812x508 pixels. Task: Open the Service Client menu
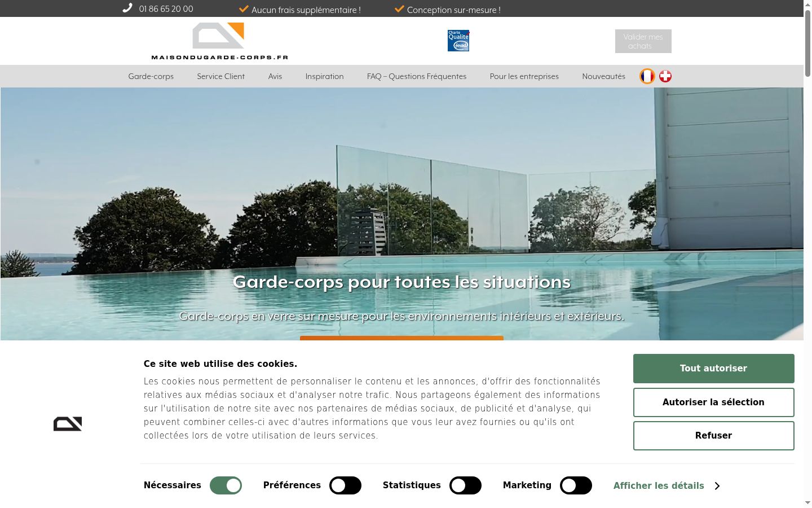click(x=221, y=76)
